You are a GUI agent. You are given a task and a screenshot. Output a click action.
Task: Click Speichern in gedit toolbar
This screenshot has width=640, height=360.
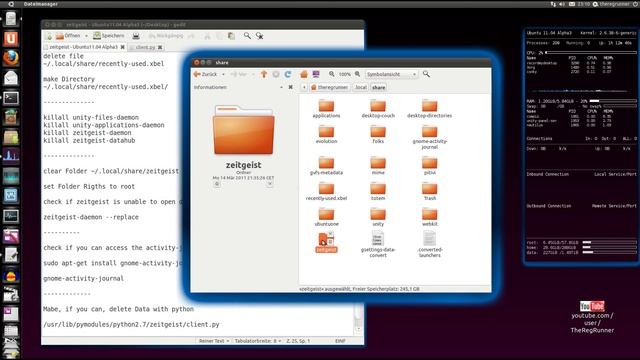109,36
